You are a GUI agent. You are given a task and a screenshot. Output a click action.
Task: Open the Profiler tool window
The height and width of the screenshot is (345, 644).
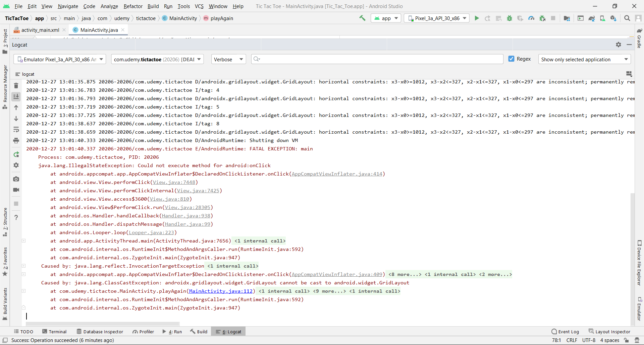pos(143,332)
